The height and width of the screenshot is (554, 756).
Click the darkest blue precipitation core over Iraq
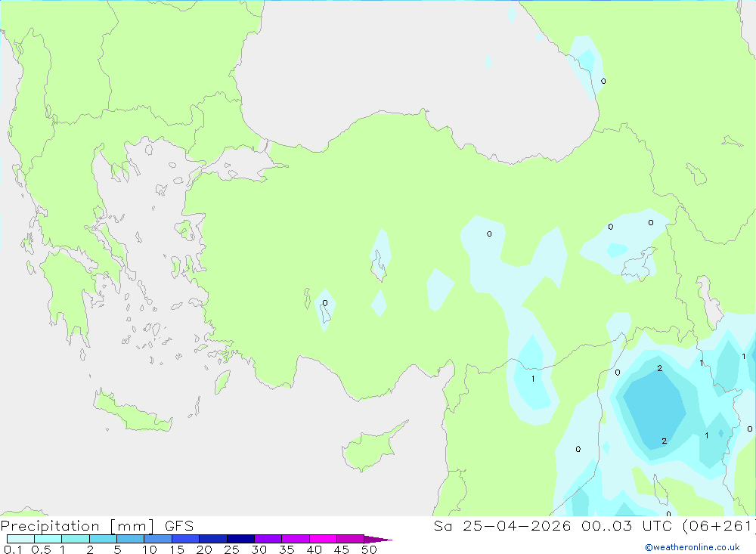[x=654, y=410]
